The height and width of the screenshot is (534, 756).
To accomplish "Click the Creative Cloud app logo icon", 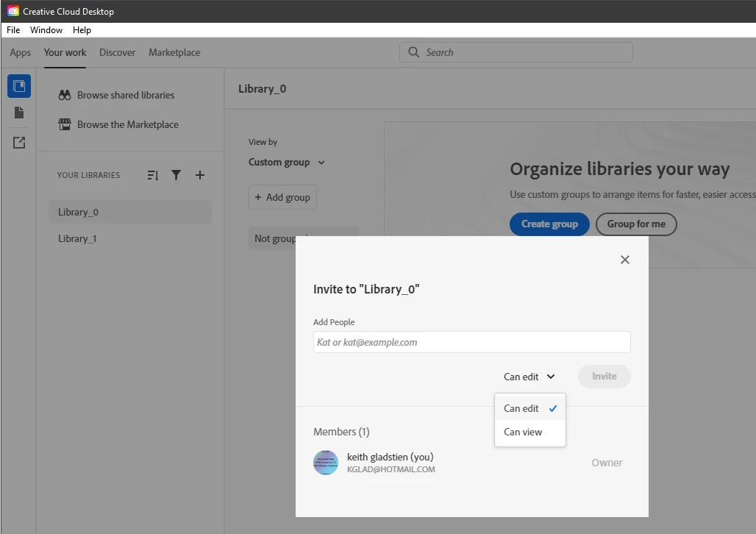I will tap(13, 11).
